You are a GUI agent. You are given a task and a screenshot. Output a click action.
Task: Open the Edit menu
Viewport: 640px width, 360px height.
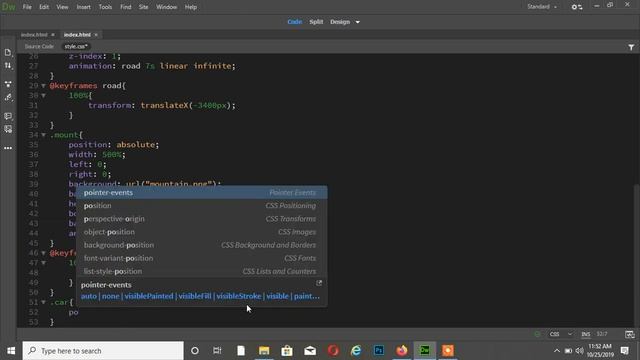click(x=44, y=7)
